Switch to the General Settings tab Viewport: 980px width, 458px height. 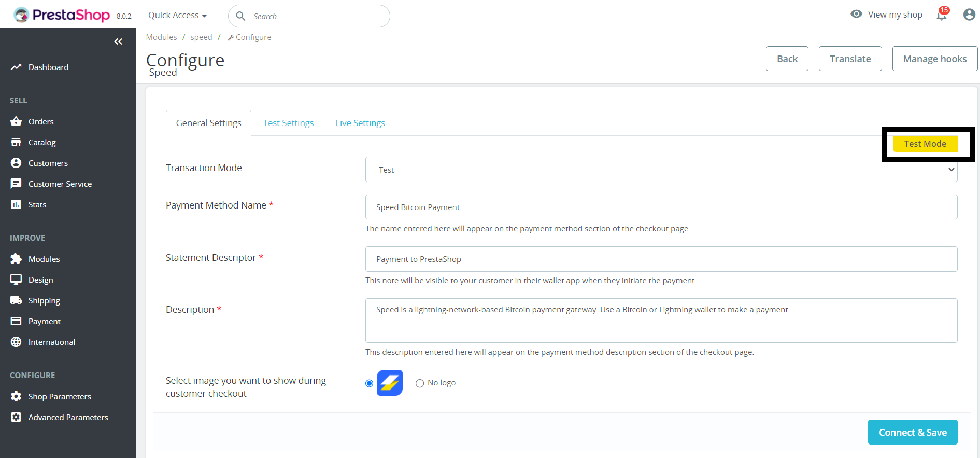(x=208, y=123)
